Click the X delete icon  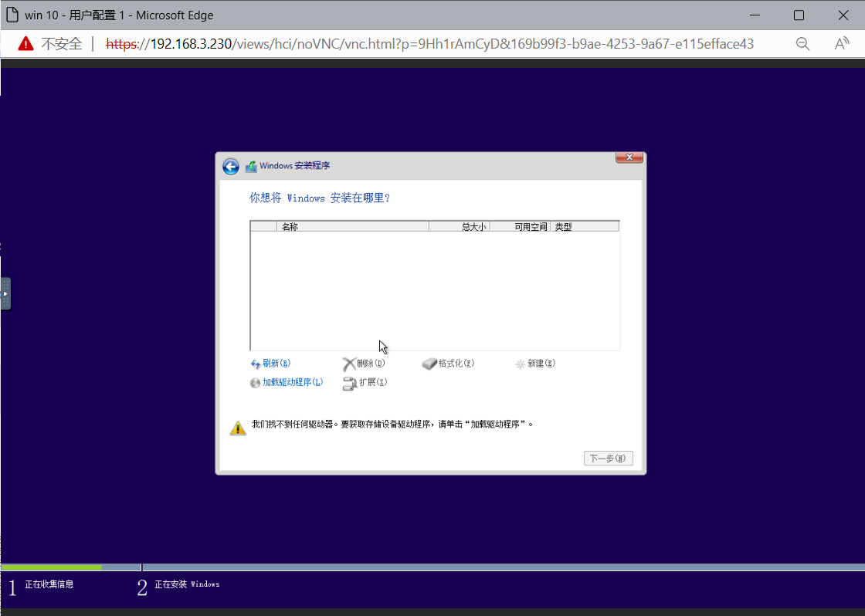[x=348, y=364]
